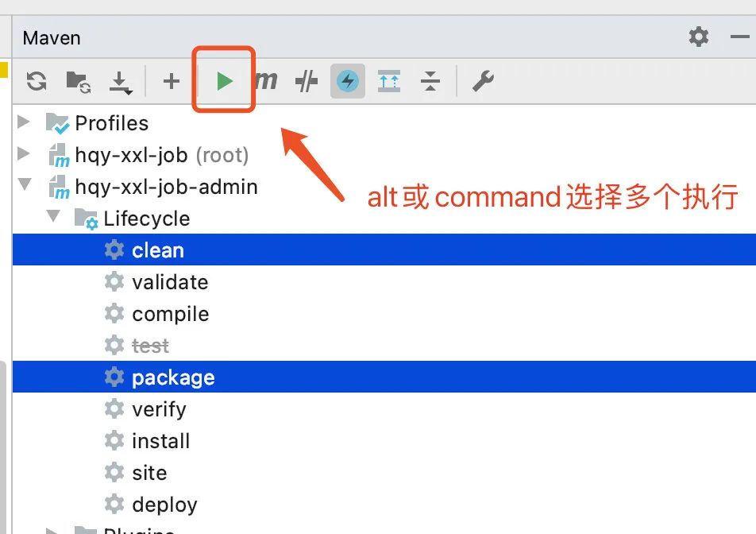Run selected Maven build
The width and height of the screenshot is (756, 534).
click(x=224, y=81)
